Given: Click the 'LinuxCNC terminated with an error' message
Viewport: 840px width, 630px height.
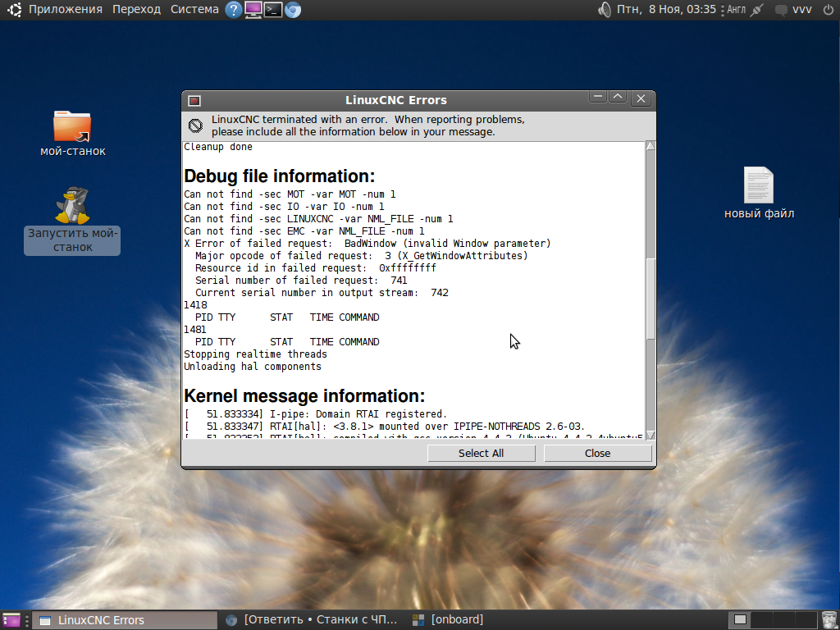Looking at the screenshot, I should (368, 126).
